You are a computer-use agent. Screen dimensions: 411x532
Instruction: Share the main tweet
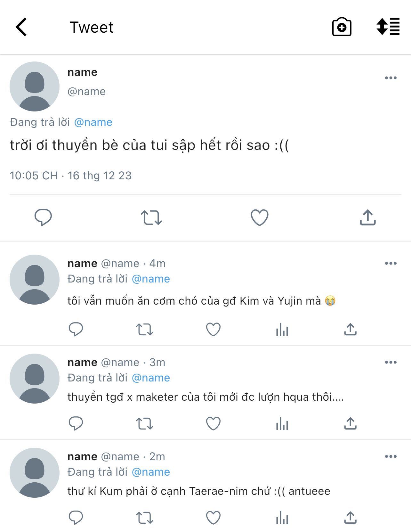point(367,217)
